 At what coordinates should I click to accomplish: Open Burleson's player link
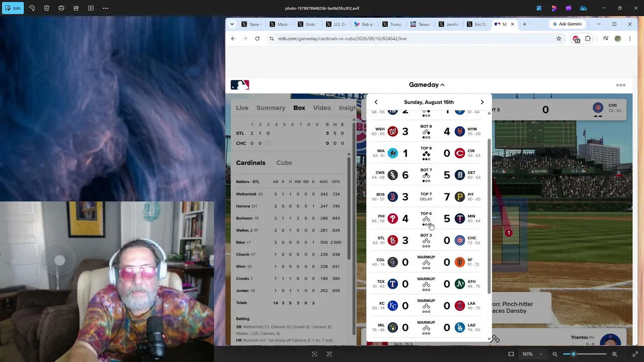[x=244, y=218]
